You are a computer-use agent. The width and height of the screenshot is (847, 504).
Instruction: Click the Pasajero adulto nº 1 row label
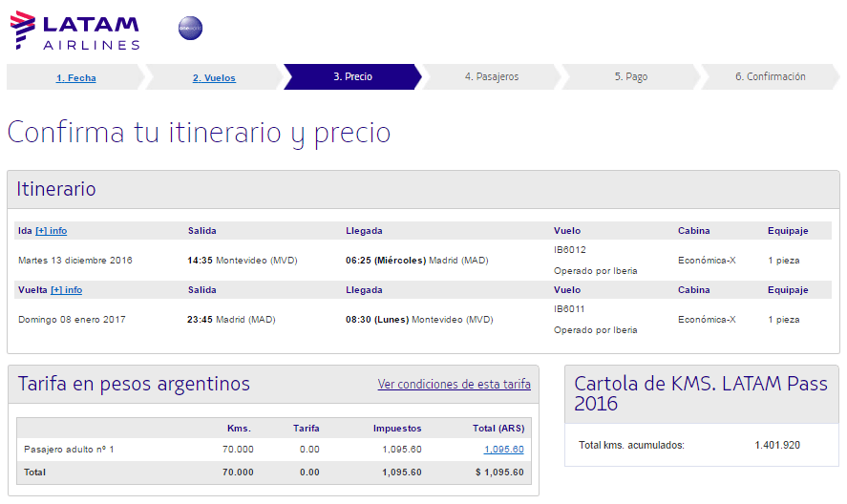(69, 450)
